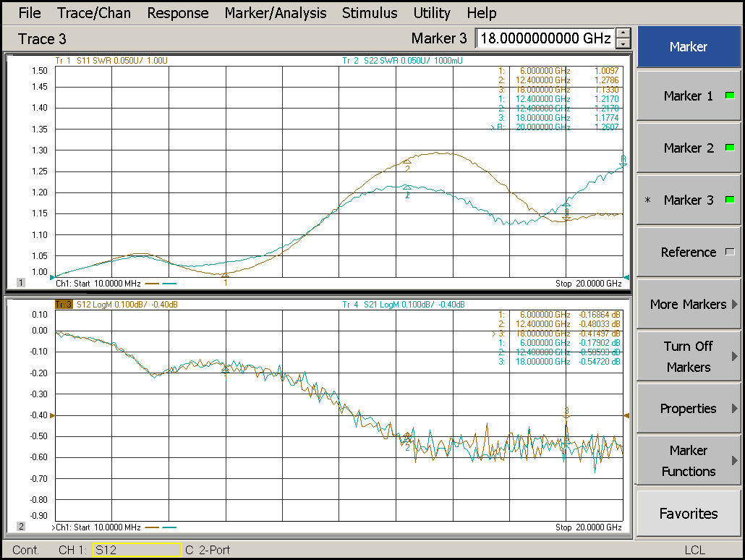Toggle Marker 2 softkey
The width and height of the screenshot is (745, 560).
point(689,148)
